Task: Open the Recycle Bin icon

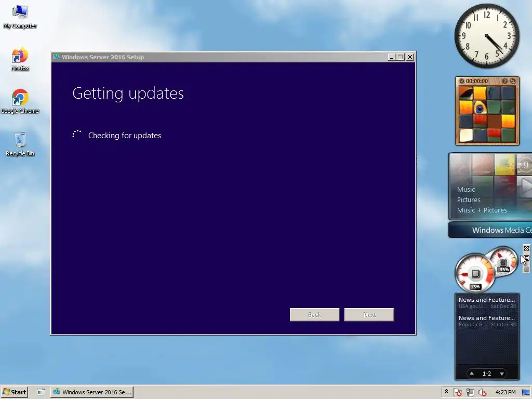Action: click(x=20, y=144)
